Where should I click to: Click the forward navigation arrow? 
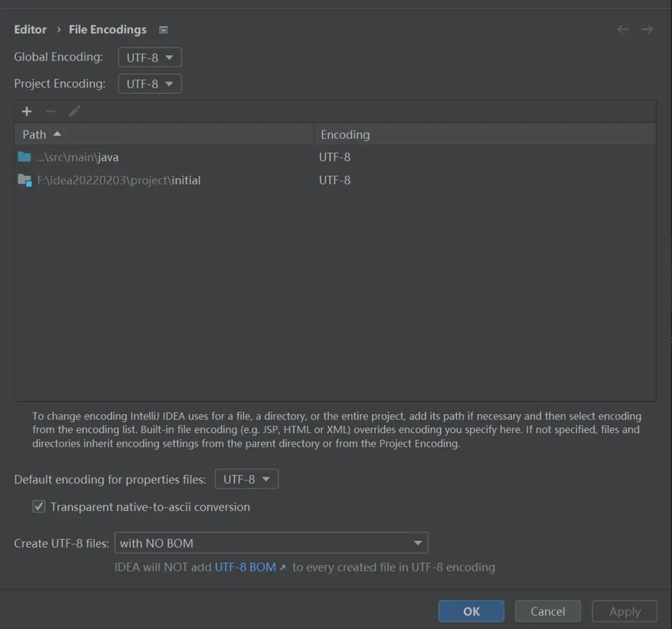click(x=647, y=29)
